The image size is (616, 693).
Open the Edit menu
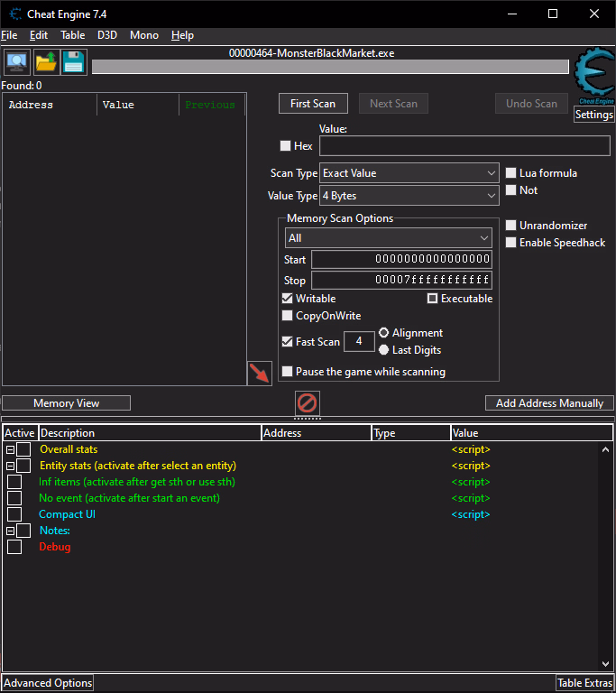(39, 35)
